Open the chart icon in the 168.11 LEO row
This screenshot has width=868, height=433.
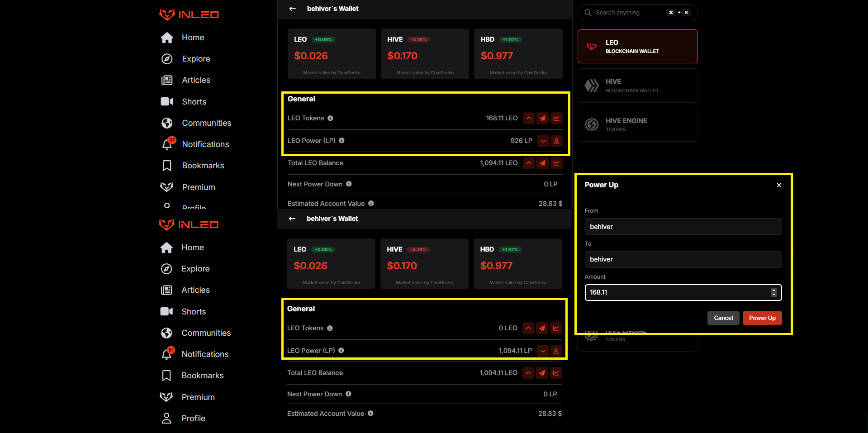tap(556, 119)
